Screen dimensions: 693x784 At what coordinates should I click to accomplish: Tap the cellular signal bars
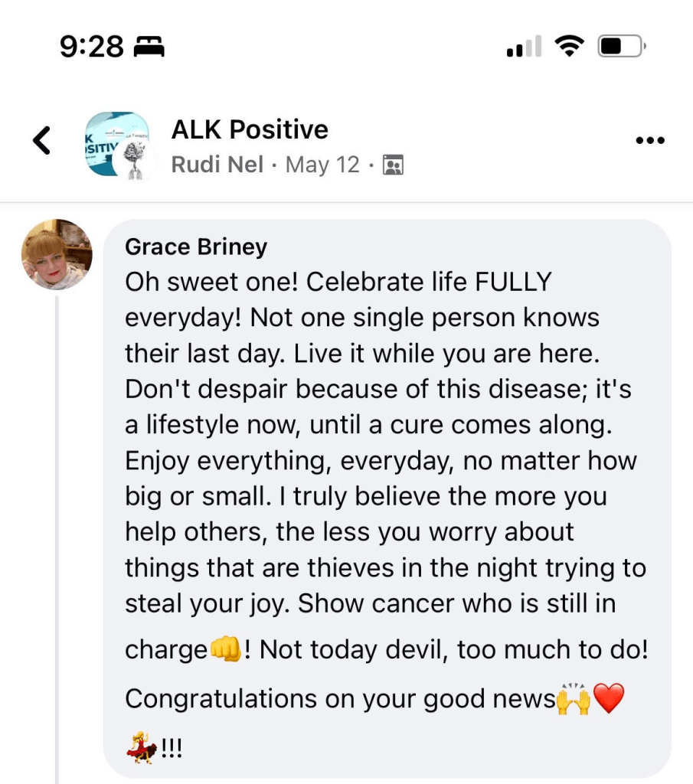click(x=524, y=47)
